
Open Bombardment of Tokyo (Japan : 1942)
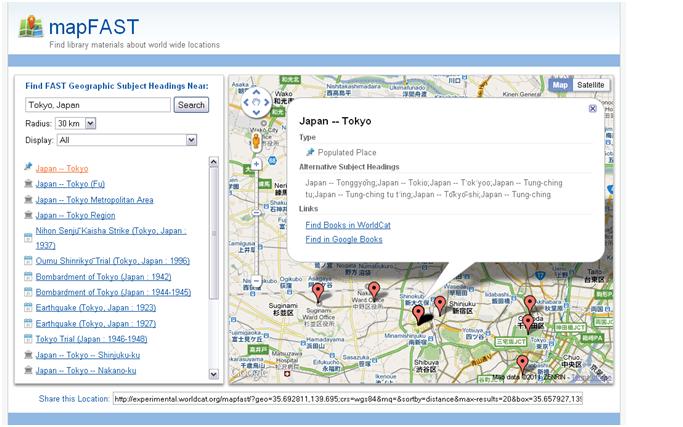point(103,277)
